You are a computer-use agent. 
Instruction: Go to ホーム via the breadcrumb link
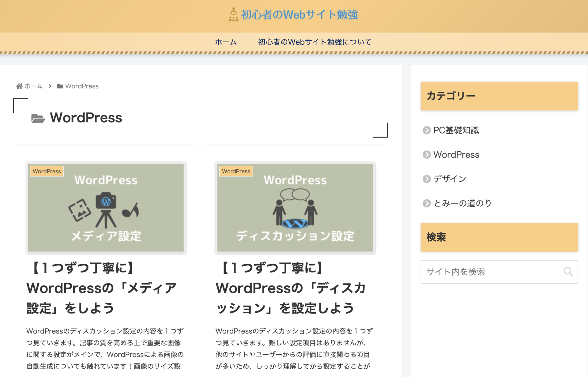pyautogui.click(x=33, y=86)
